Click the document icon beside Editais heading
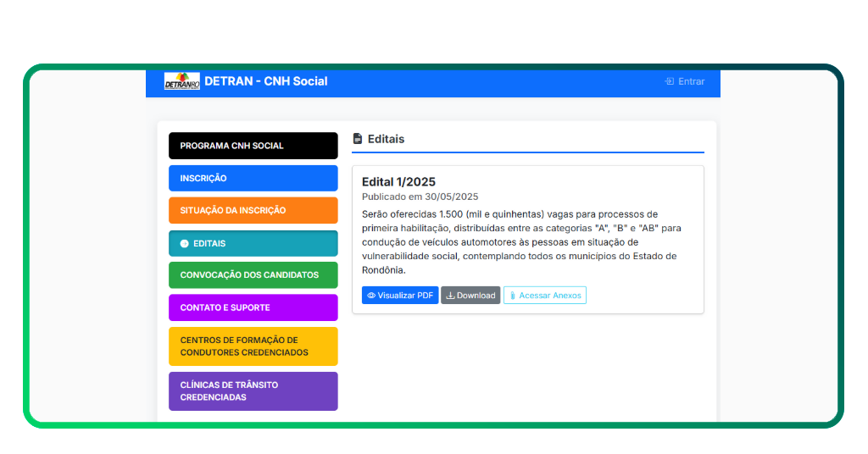This screenshot has width=868, height=454. tap(358, 139)
